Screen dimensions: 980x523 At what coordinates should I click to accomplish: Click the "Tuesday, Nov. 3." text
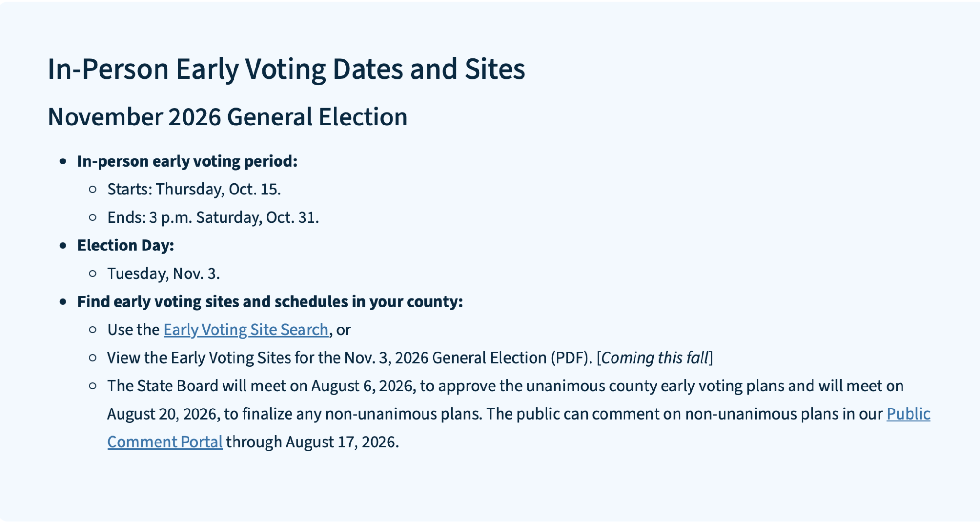pos(164,273)
